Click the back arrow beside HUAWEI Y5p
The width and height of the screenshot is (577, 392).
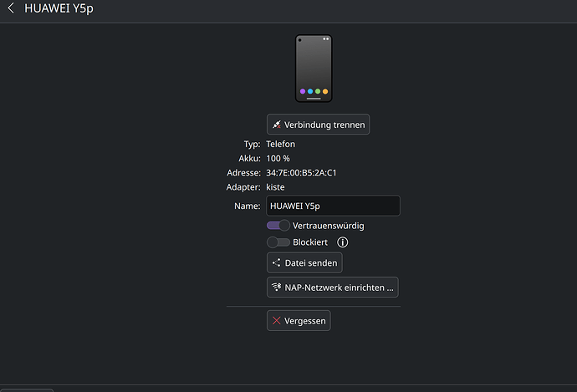11,10
